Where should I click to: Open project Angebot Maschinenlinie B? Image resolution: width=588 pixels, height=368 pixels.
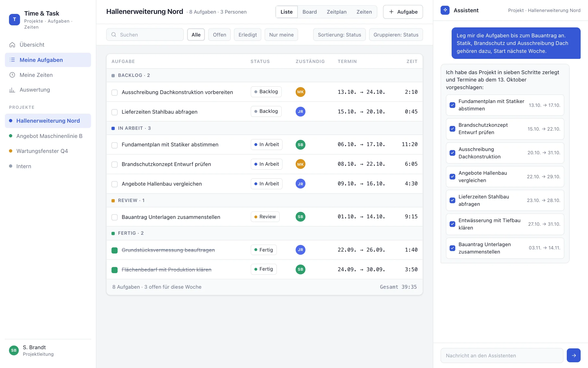click(48, 136)
